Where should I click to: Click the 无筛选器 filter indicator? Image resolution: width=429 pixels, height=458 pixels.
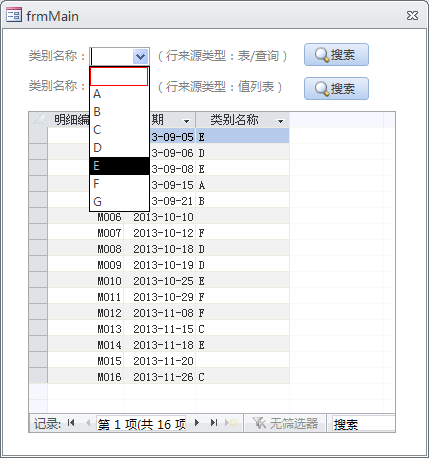[x=285, y=423]
